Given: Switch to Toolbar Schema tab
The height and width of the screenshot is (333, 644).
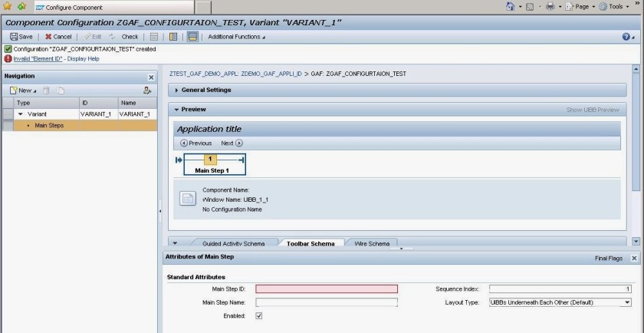Looking at the screenshot, I should pyautogui.click(x=310, y=243).
